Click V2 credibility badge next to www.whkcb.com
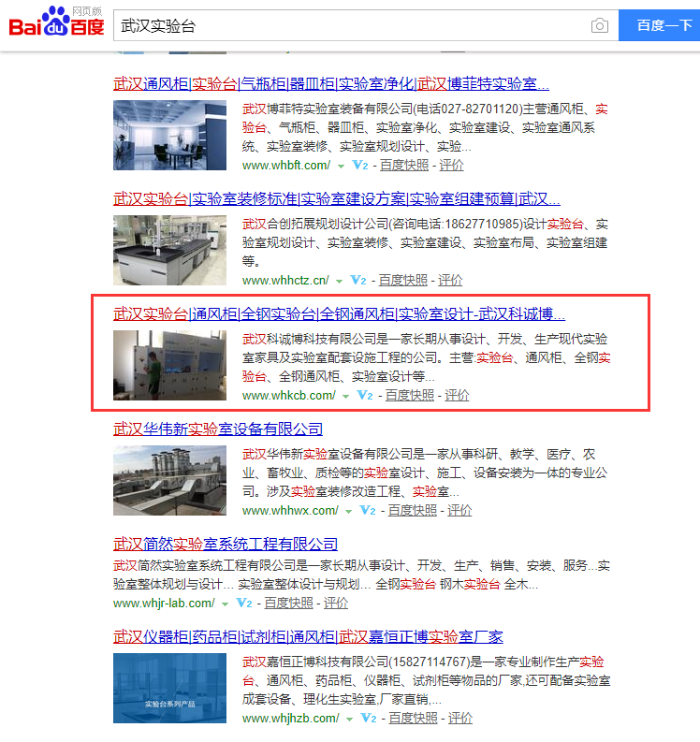The height and width of the screenshot is (742, 700). 365,396
